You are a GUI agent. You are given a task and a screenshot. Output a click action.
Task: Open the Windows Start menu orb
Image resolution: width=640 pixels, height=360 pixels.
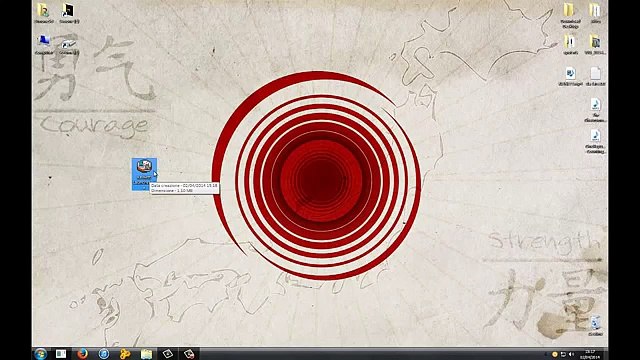tap(40, 353)
